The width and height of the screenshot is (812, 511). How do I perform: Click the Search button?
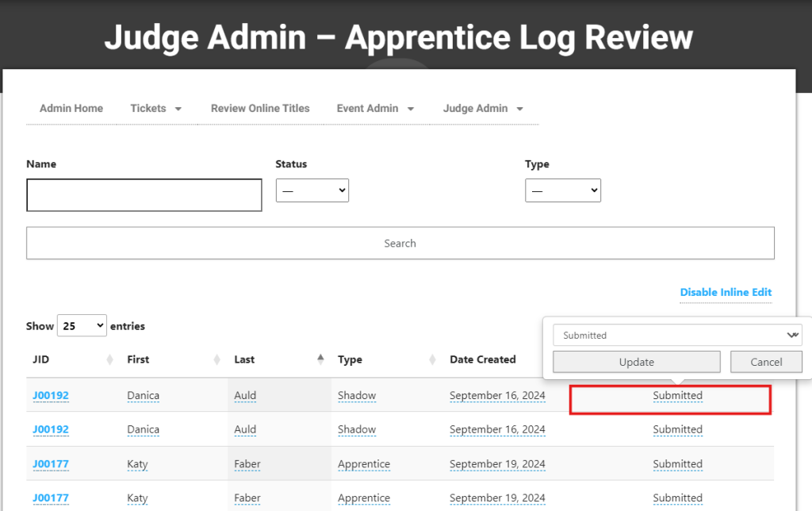coord(400,244)
